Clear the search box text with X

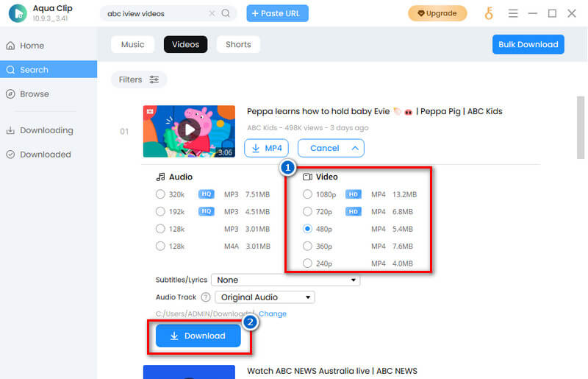click(x=212, y=13)
